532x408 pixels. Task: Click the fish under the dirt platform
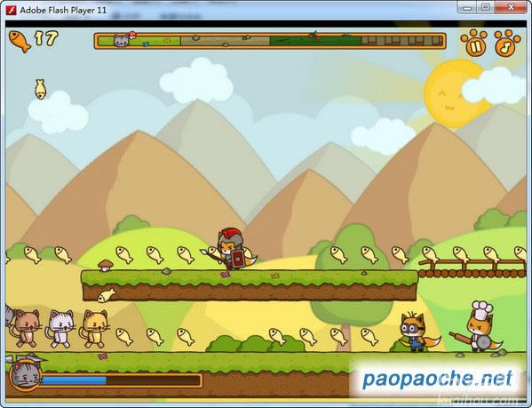(x=107, y=296)
